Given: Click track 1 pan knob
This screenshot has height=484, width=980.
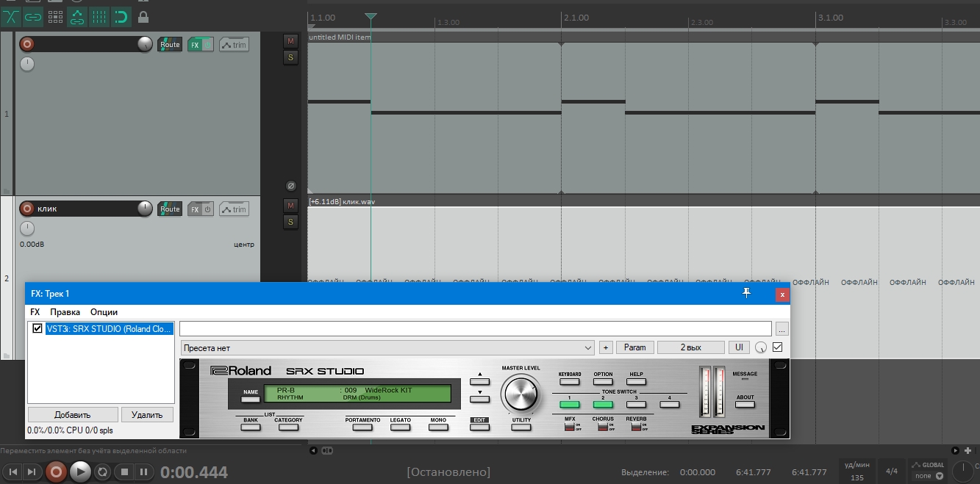Looking at the screenshot, I should point(27,64).
